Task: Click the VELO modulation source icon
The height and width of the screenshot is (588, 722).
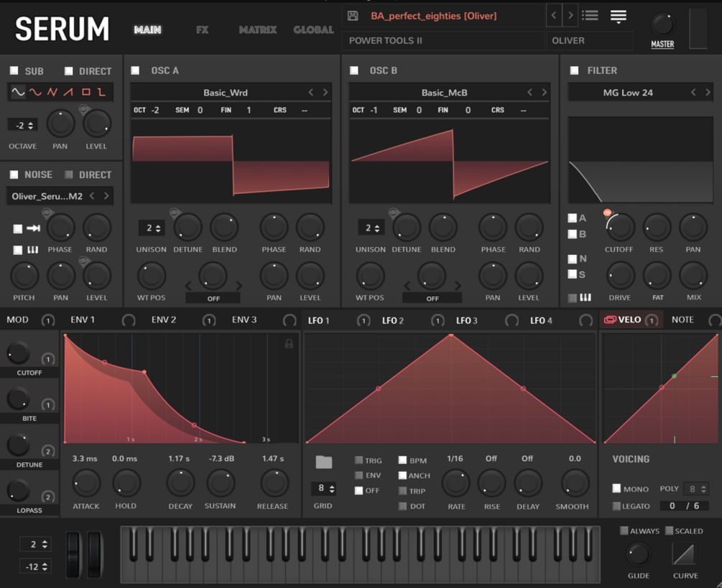Action: [x=610, y=319]
